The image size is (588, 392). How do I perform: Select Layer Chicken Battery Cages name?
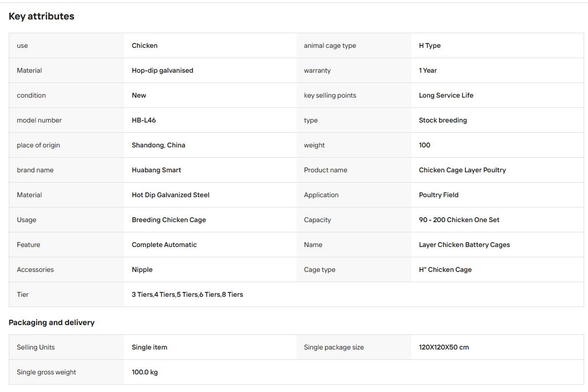click(464, 245)
